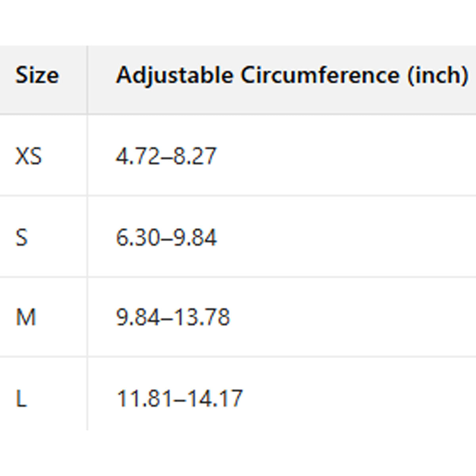This screenshot has width=476, height=476.
Task: Select the M size cell
Action: [26, 317]
